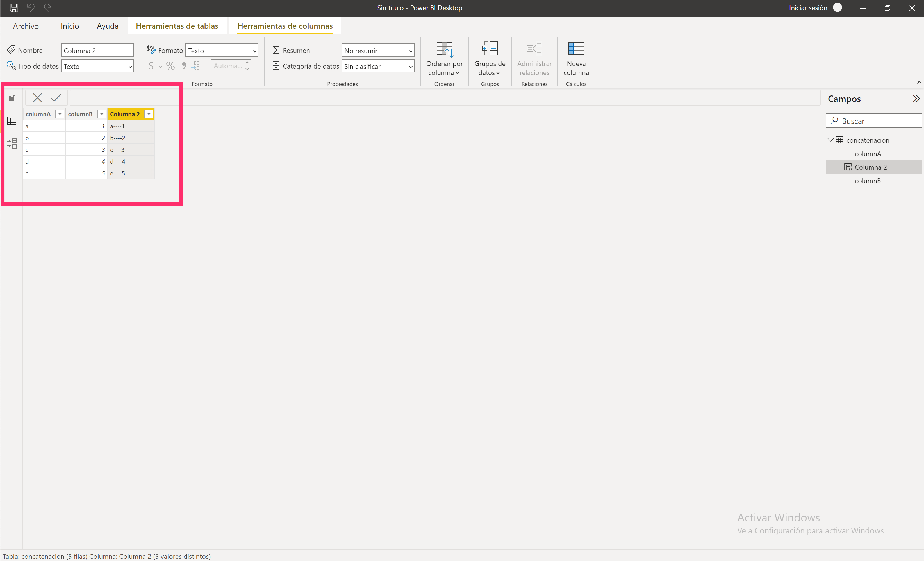Screen dimensions: 924x561
Task: Open columnA filter dropdown
Action: pos(60,114)
